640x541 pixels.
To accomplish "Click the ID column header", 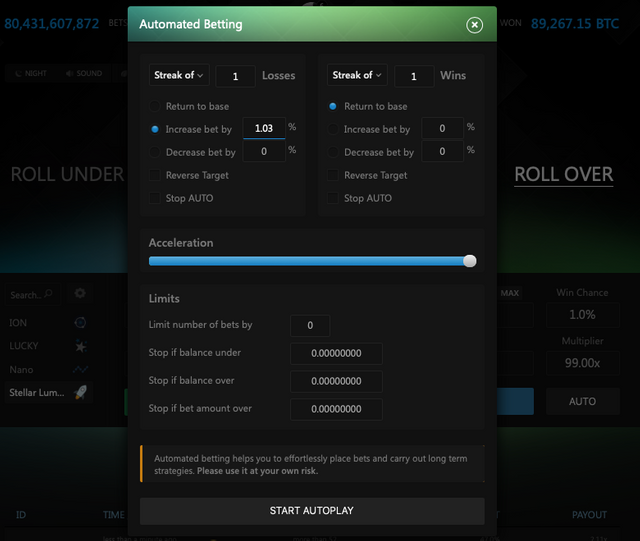I will click(x=21, y=515).
